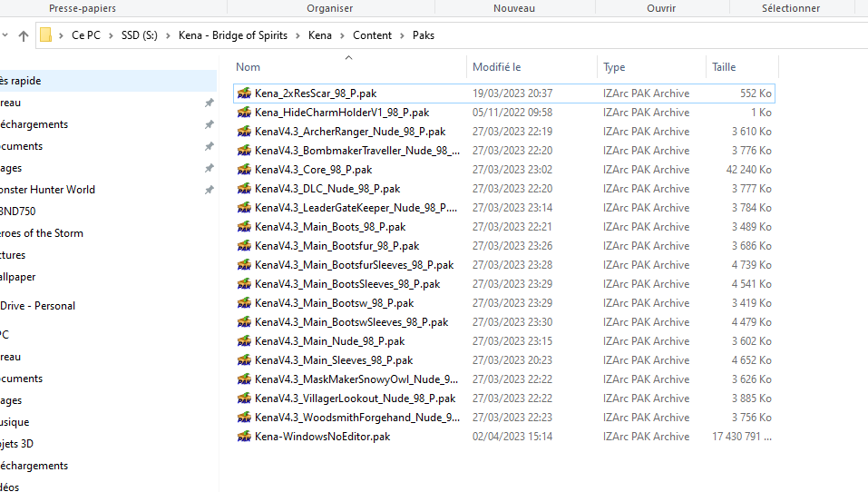Click pin icon next to 'échargements' in sidebar
Image resolution: width=868 pixels, height=492 pixels.
(x=210, y=124)
